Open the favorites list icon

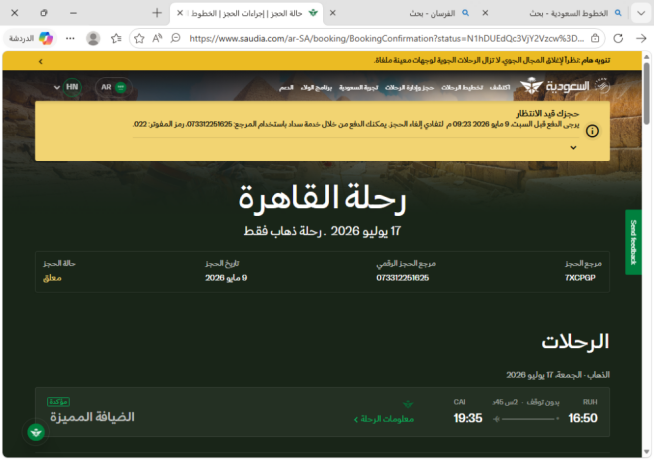(116, 38)
